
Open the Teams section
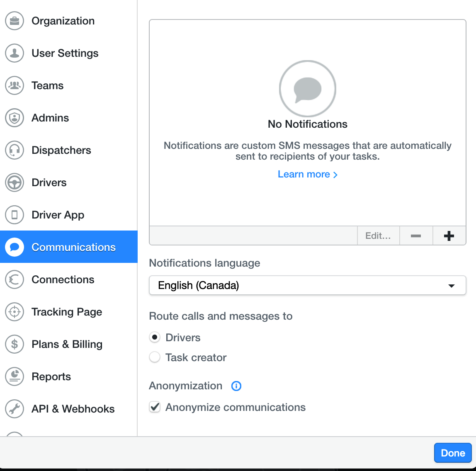[x=68, y=85]
